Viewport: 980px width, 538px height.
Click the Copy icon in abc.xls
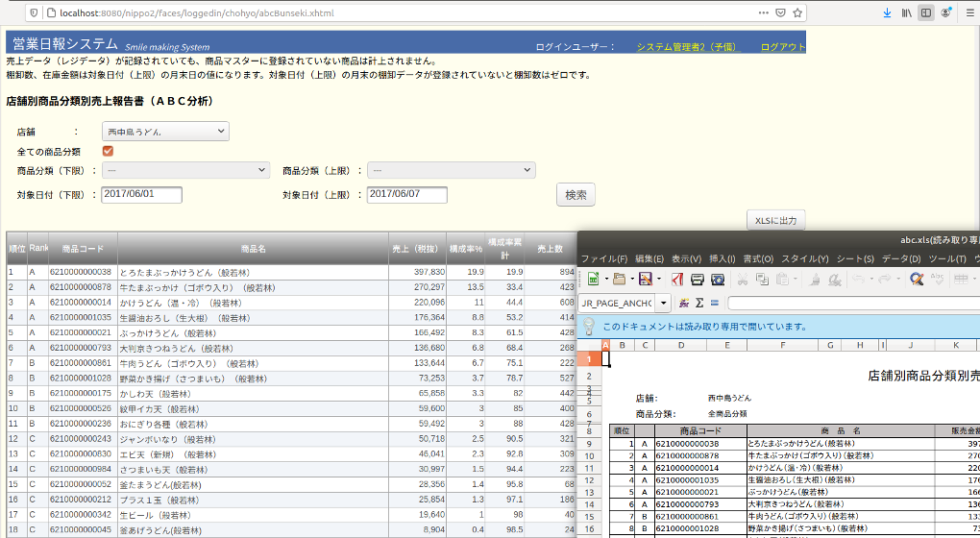pos(763,280)
